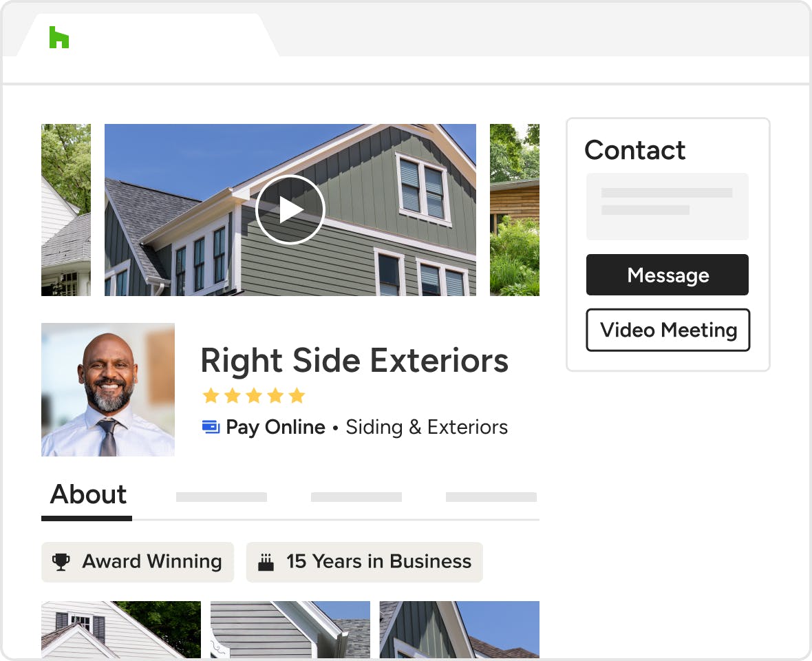This screenshot has height=661, width=812.
Task: Schedule a Video Meeting
Action: pos(668,330)
